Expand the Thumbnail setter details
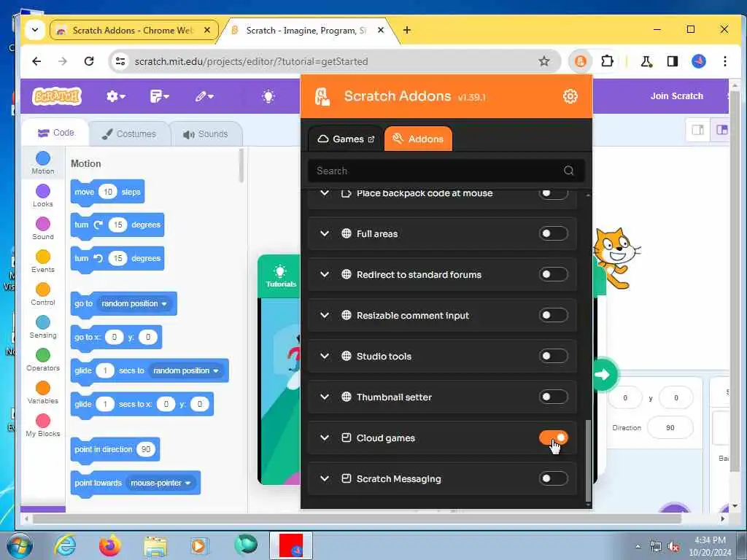Screen dimensions: 747x560 325,397
